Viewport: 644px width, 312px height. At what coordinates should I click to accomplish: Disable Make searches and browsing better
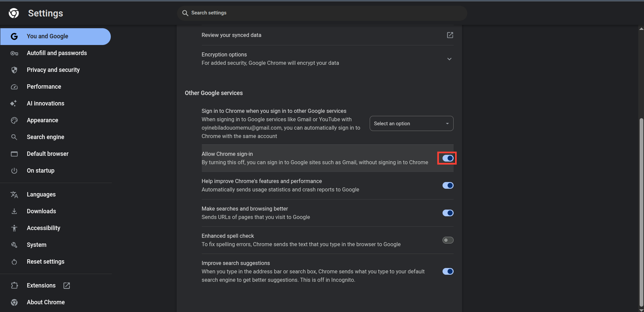(448, 213)
